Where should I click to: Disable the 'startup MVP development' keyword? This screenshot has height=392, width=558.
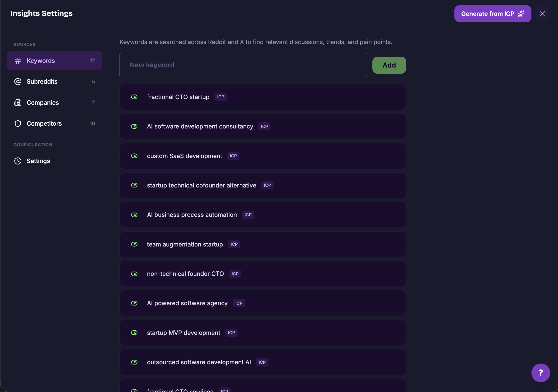pyautogui.click(x=134, y=333)
